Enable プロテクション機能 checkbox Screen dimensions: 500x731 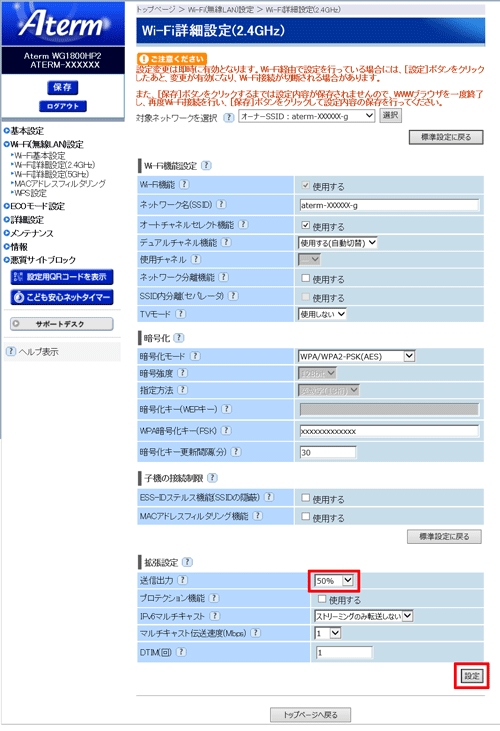click(322, 599)
